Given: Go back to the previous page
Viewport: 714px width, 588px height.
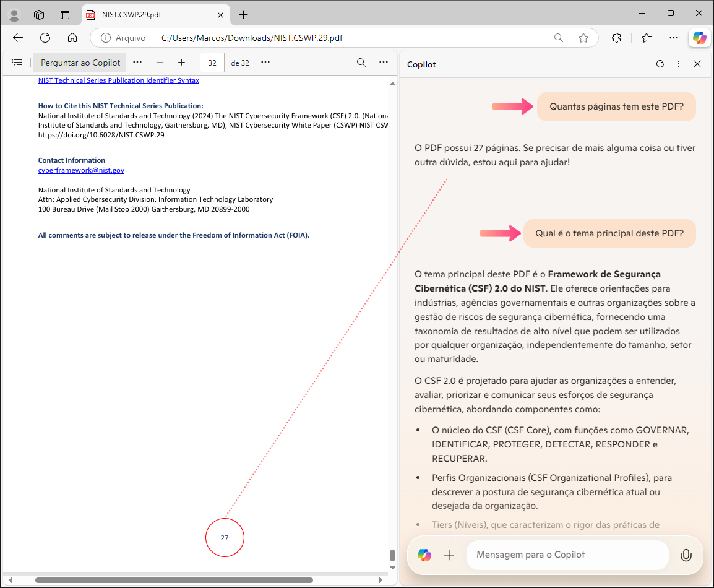Looking at the screenshot, I should point(18,38).
